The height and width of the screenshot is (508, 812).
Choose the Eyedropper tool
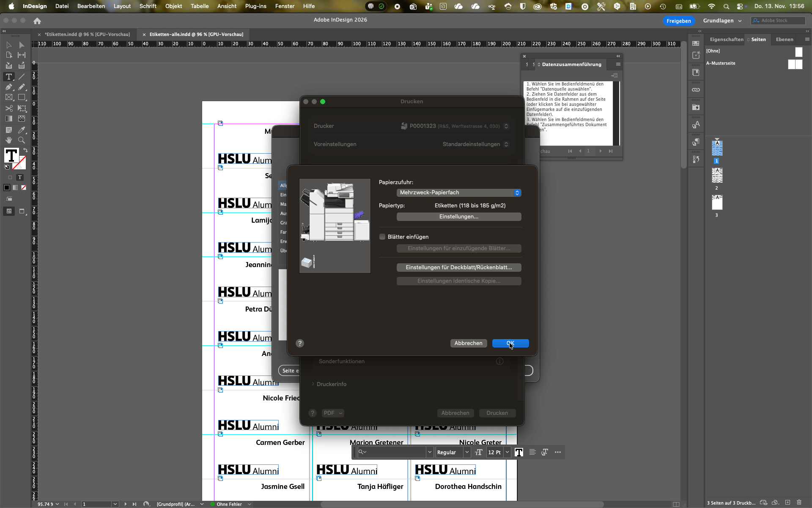tap(22, 130)
